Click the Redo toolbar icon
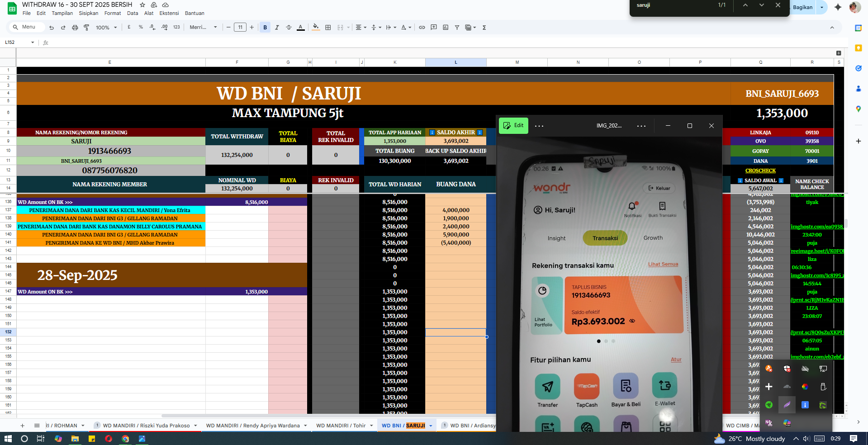This screenshot has height=445, width=868. (x=63, y=28)
